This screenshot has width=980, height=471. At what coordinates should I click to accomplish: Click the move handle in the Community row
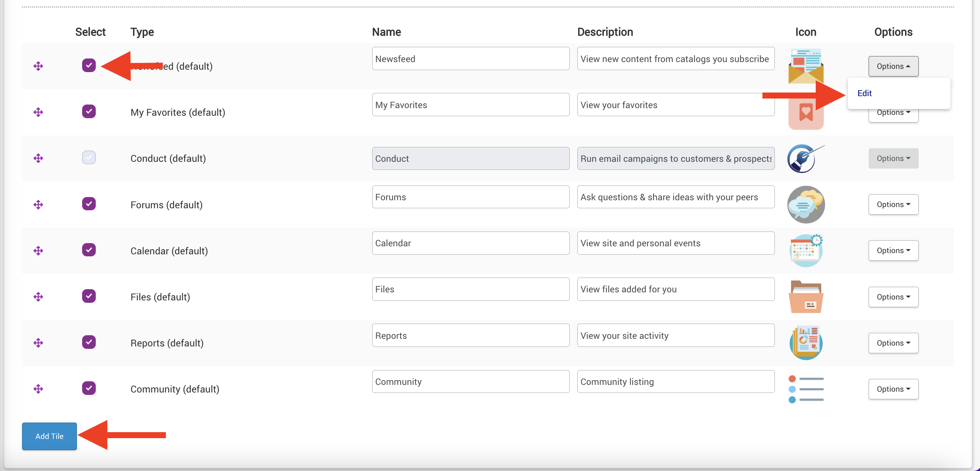pos(38,389)
